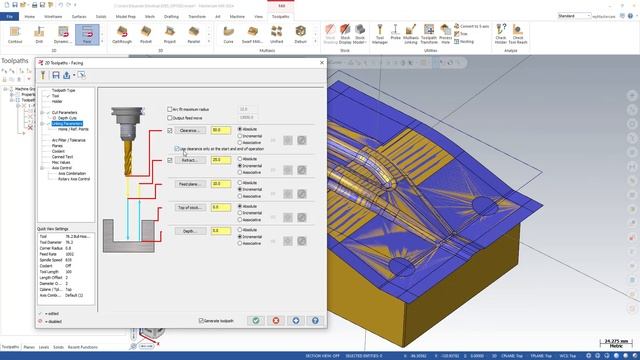Viewport: 640px width, 360px height.
Task: Click the Face toolpath icon
Action: point(87,34)
